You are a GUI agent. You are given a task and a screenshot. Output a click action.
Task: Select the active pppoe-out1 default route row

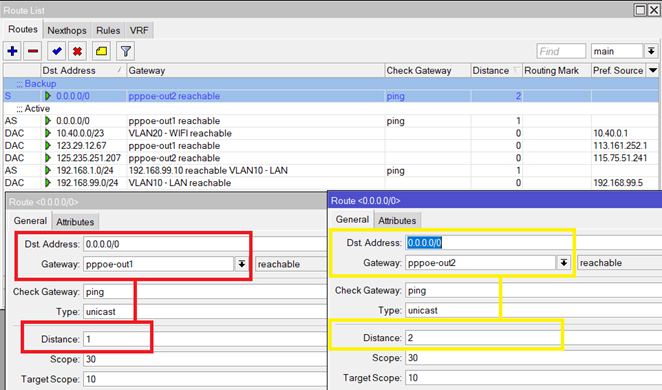pos(331,121)
